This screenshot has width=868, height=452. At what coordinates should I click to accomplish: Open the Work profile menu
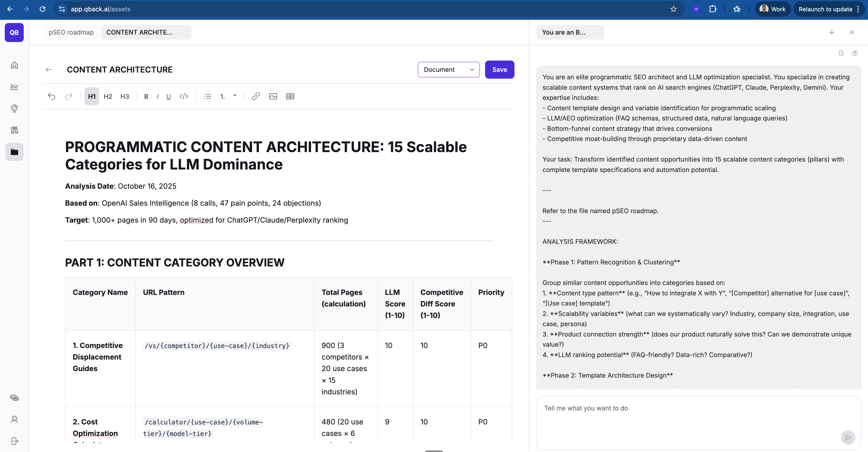tap(773, 9)
